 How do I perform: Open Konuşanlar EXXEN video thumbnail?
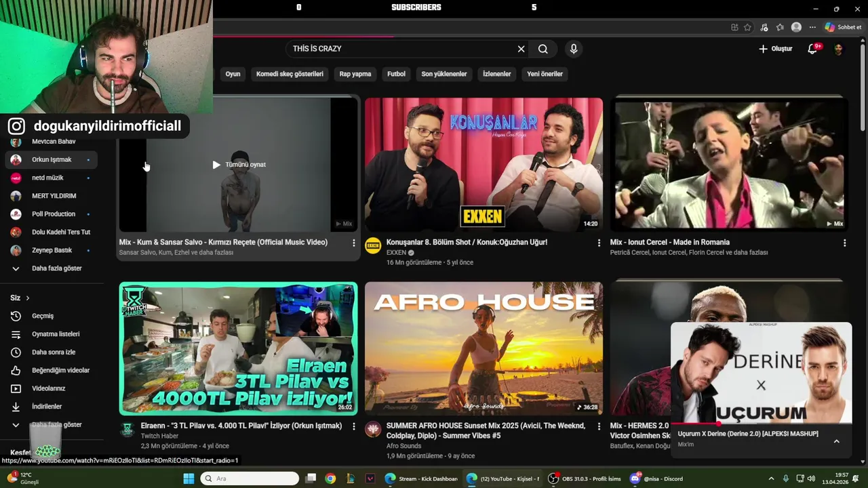484,165
